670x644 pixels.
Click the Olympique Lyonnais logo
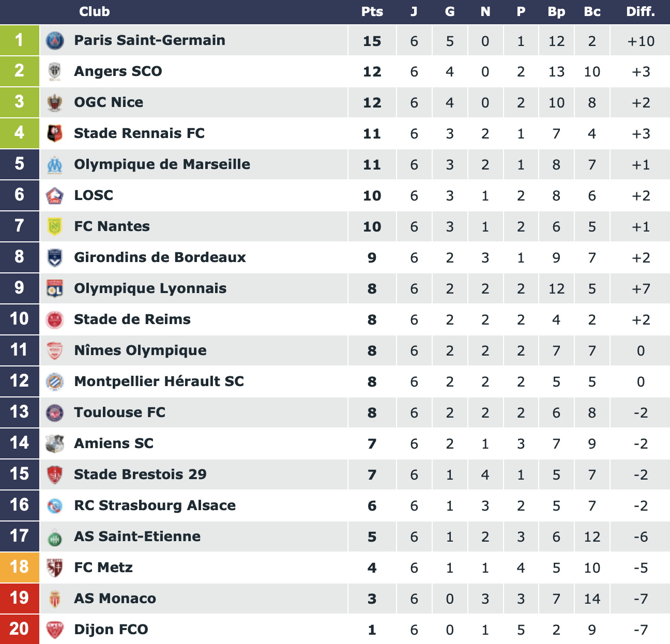click(55, 288)
